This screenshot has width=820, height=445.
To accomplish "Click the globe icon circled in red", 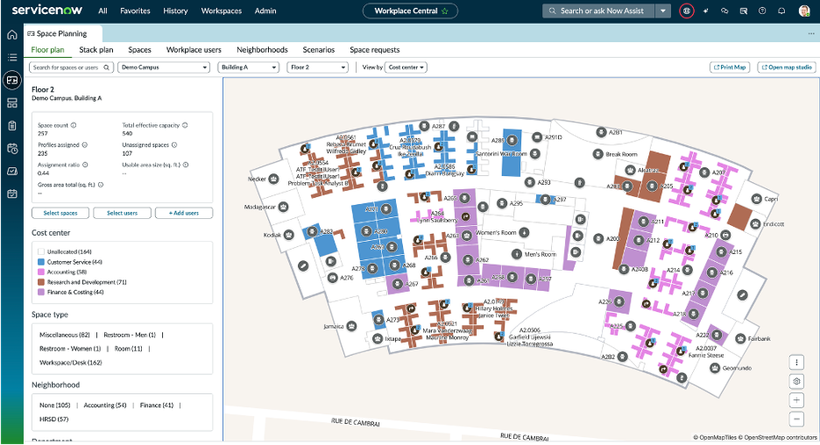I will [x=687, y=11].
